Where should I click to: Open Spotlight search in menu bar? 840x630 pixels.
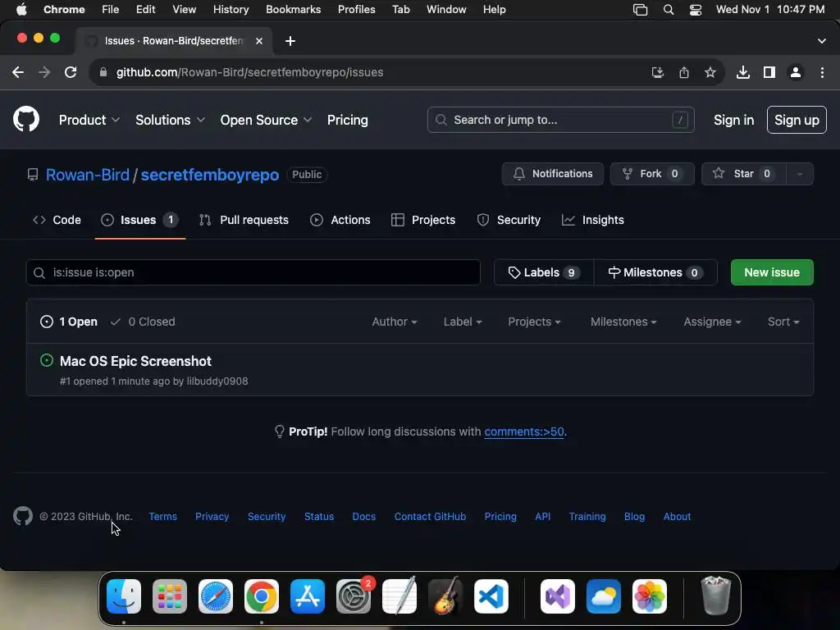[x=668, y=10]
